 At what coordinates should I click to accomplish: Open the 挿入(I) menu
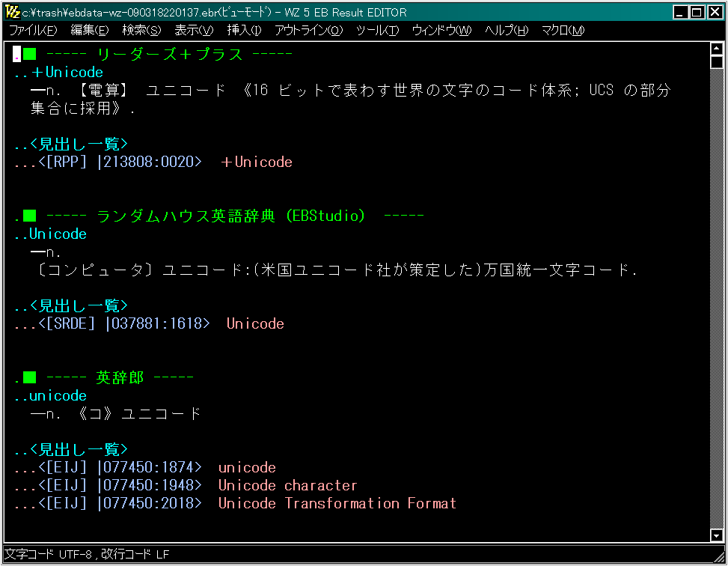pos(244,30)
